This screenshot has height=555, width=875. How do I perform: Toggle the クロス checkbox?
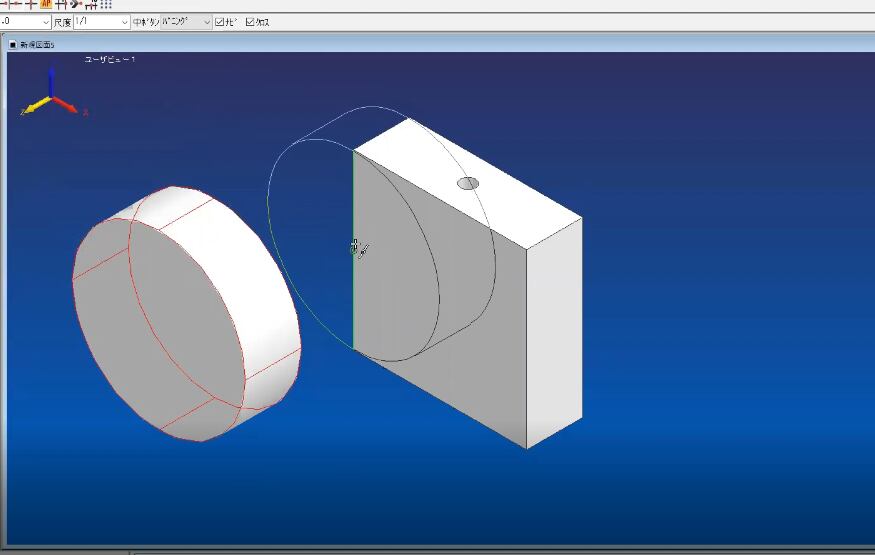pos(250,22)
